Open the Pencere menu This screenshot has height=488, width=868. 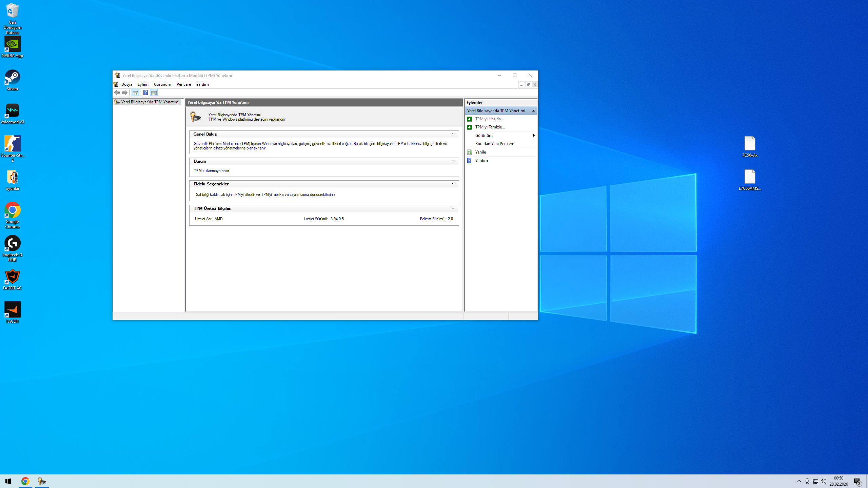[x=184, y=84]
